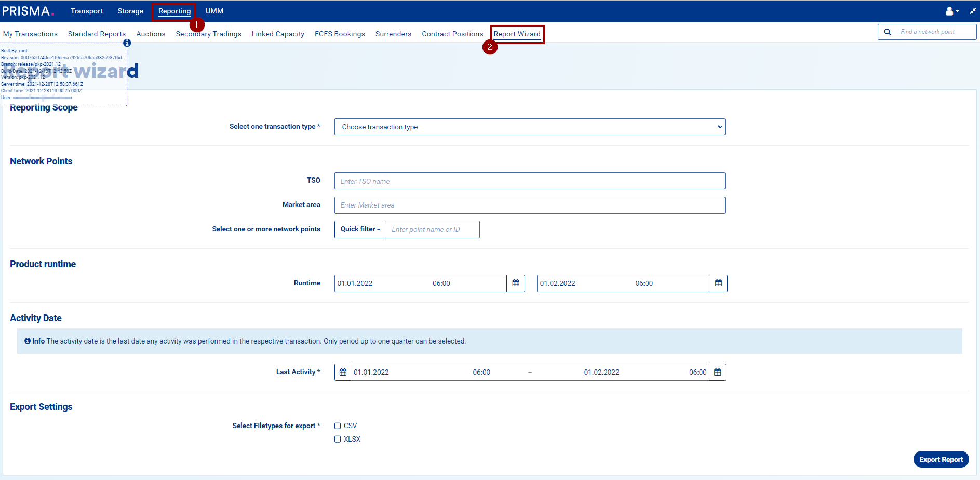Viewport: 980px width, 480px height.
Task: Enable the CSV export checkbox
Action: [338, 426]
